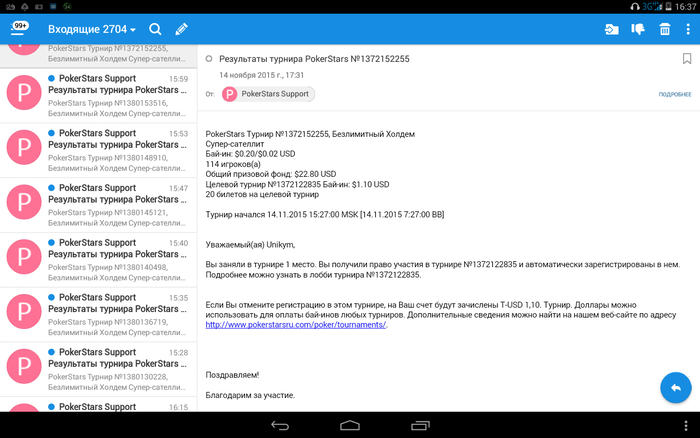Screen dimensions: 700x438
Task: Tap the email subject Результаты турнира PokerStars №1372152255
Action: 314,59
